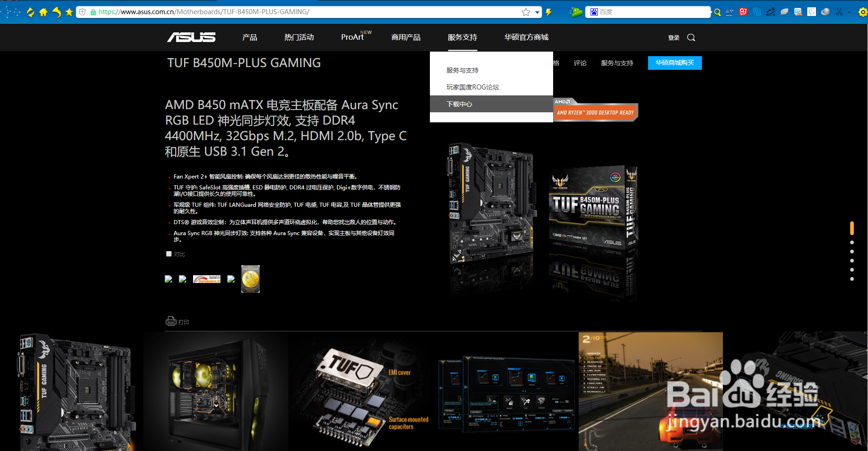Open the ProArt menu item
Image resolution: width=868 pixels, height=451 pixels.
coord(352,37)
